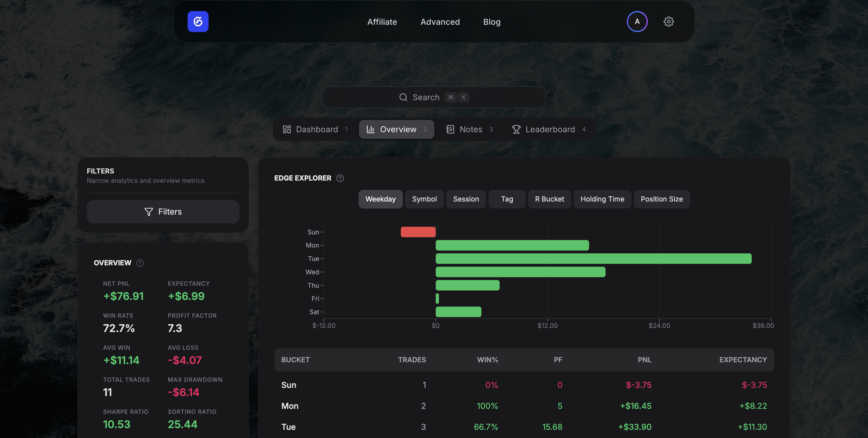
Task: Open the settings gear in the top bar
Action: click(x=668, y=21)
